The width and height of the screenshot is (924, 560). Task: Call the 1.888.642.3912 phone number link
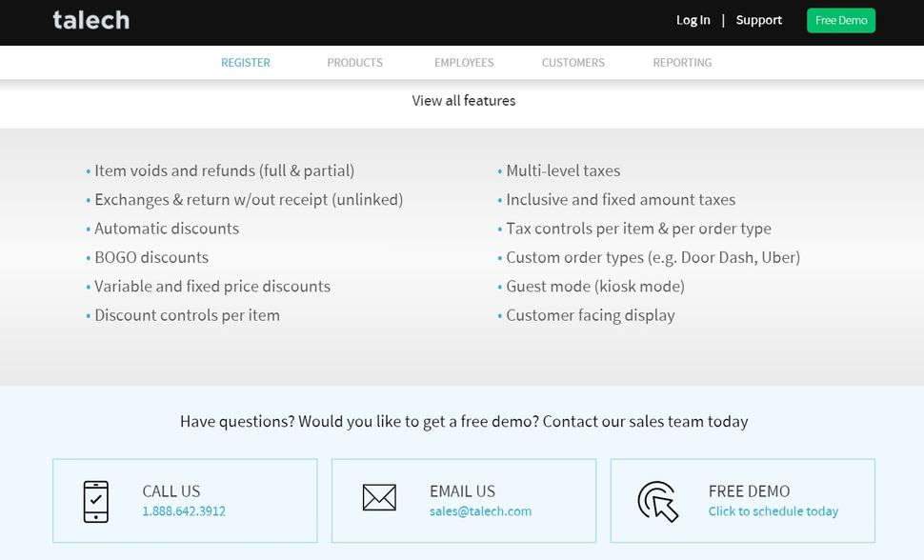(x=184, y=511)
